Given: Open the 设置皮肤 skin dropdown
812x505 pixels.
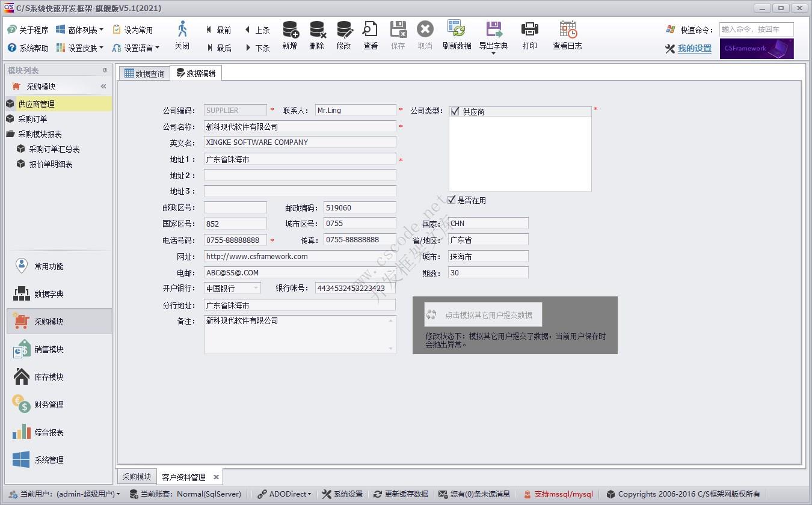Looking at the screenshot, I should 80,47.
